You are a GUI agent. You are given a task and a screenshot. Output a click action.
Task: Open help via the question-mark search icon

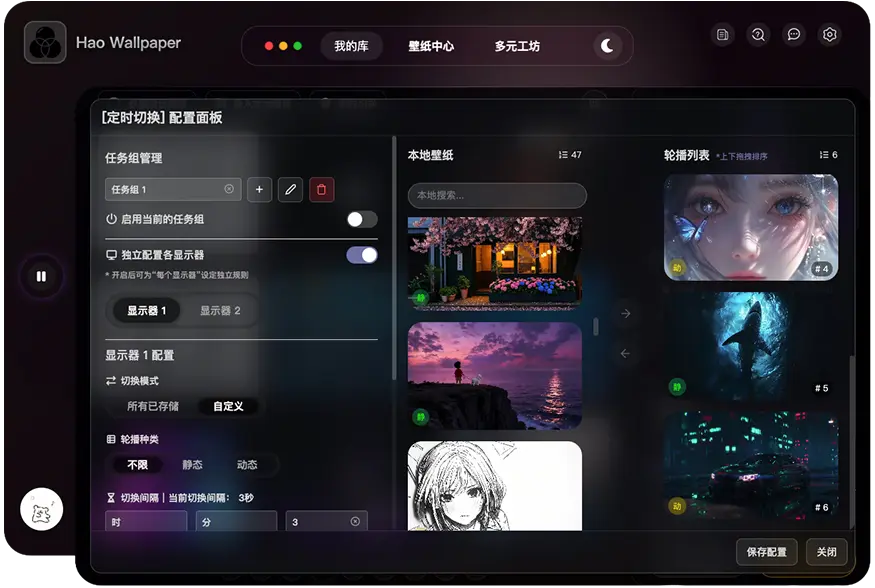(x=758, y=34)
